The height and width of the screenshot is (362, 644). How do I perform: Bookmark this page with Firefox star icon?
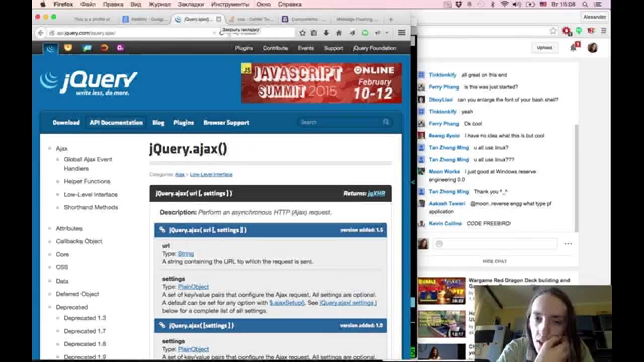click(x=302, y=33)
